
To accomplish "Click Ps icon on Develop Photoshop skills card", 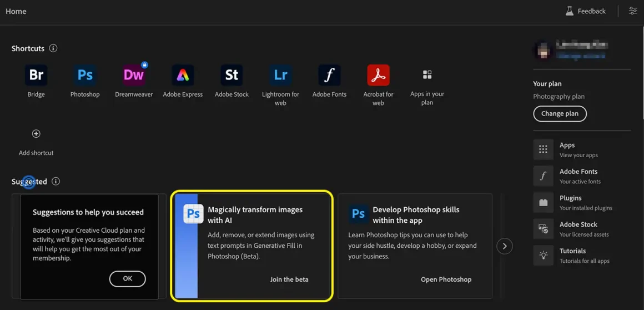I will 359,214.
